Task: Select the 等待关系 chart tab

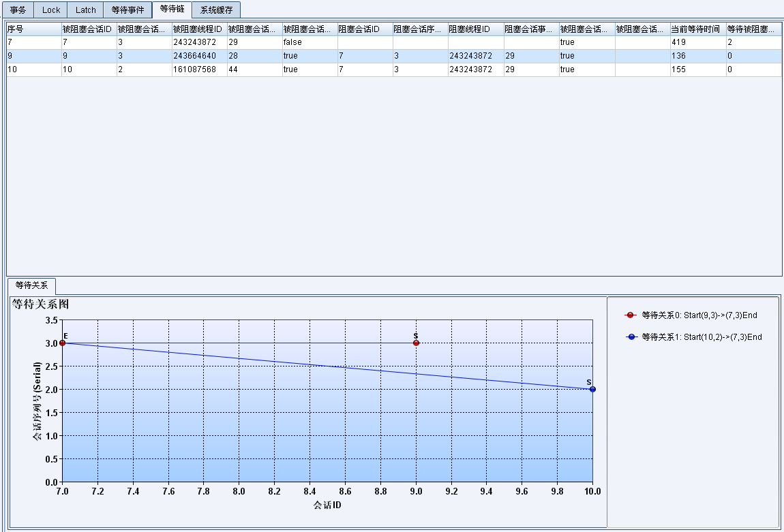Action: (x=31, y=285)
